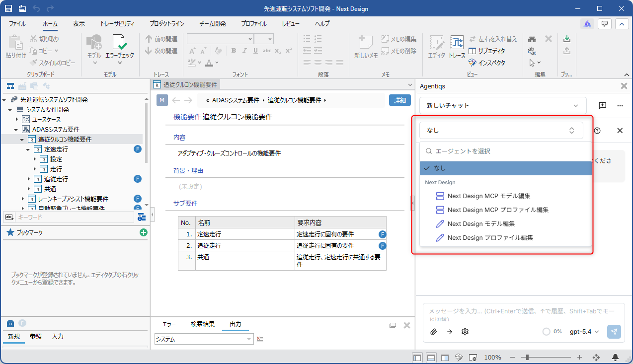This screenshot has width=633, height=364.
Task: Click the underline formatting icon
Action: click(x=255, y=51)
